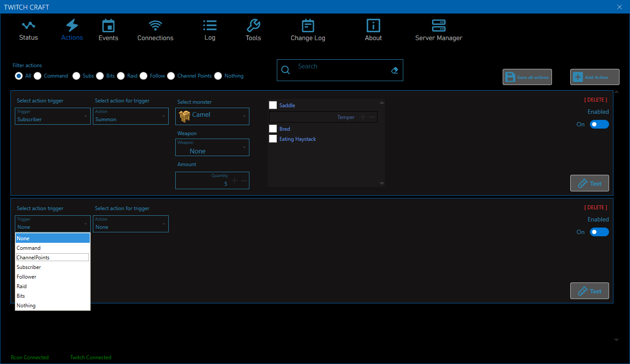This screenshot has height=364, width=630.
Task: Open the Status page icon
Action: pyautogui.click(x=28, y=26)
